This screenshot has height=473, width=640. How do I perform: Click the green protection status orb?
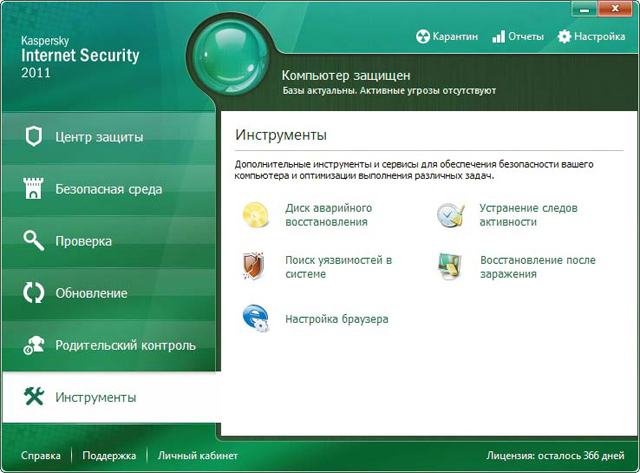(231, 57)
